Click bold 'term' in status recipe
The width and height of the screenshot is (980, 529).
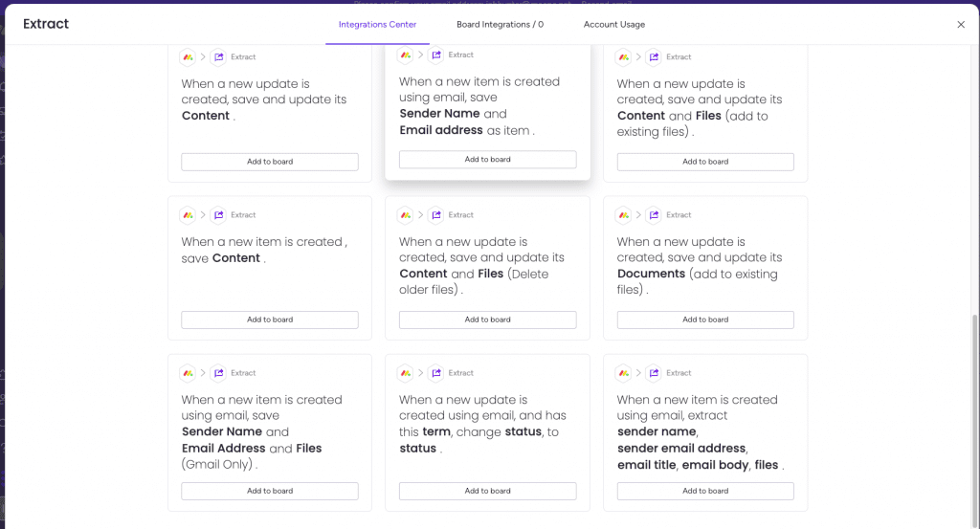pyautogui.click(x=436, y=431)
